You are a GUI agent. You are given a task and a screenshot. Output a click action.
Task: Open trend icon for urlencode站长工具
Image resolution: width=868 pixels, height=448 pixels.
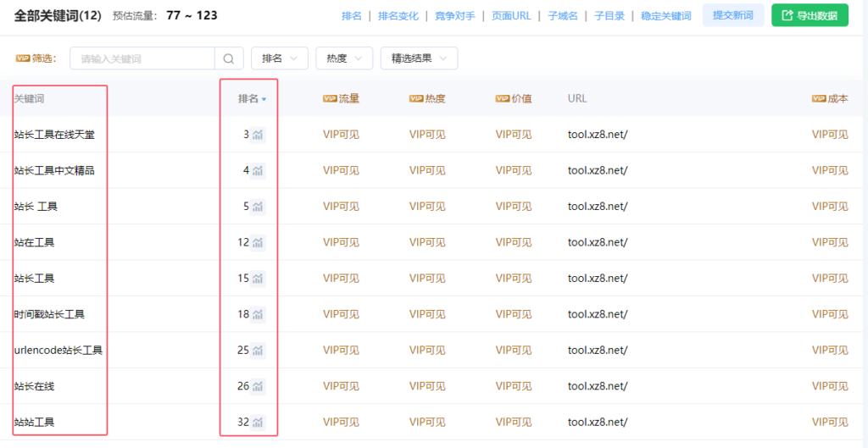pos(258,350)
